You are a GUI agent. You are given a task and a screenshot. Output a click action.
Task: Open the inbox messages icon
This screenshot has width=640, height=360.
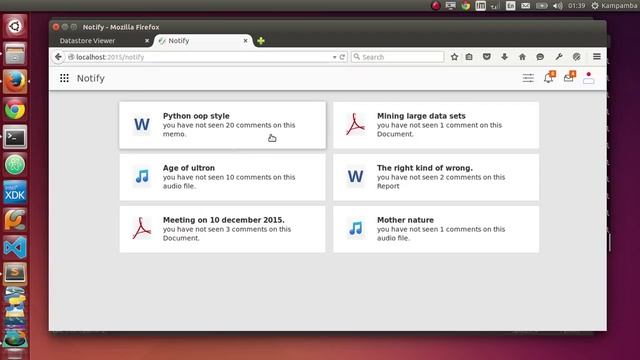569,77
